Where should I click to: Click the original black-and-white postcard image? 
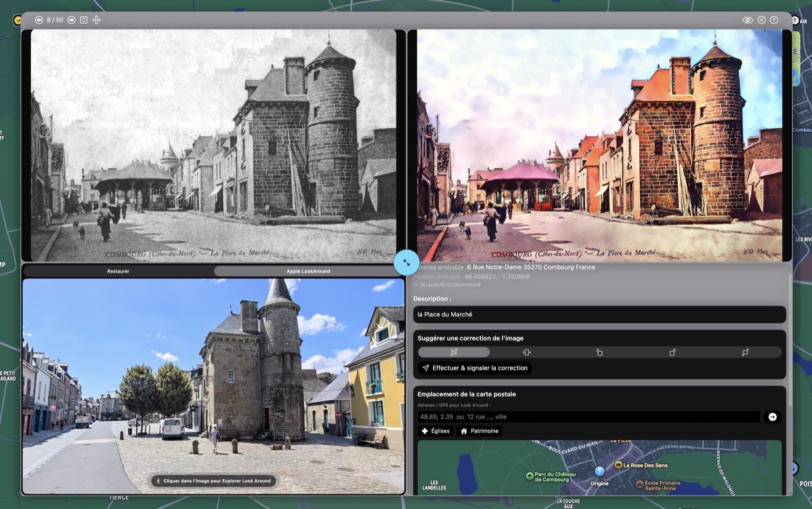point(213,145)
